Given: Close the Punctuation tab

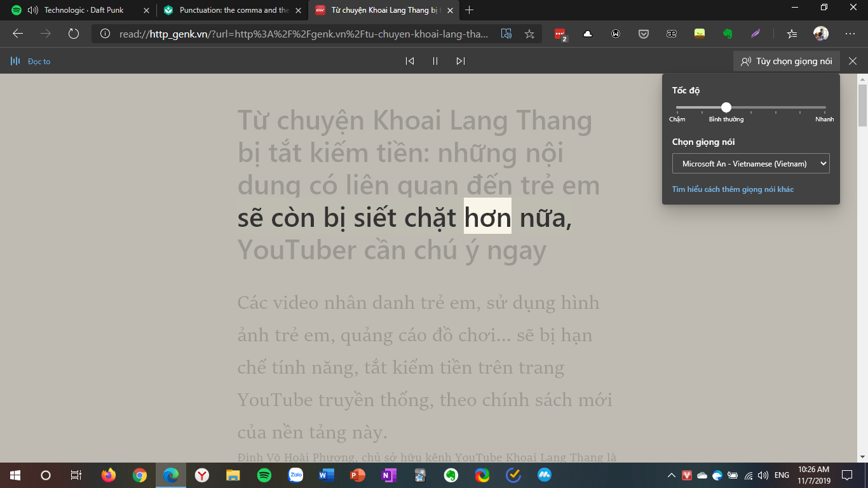Looking at the screenshot, I should [x=298, y=10].
